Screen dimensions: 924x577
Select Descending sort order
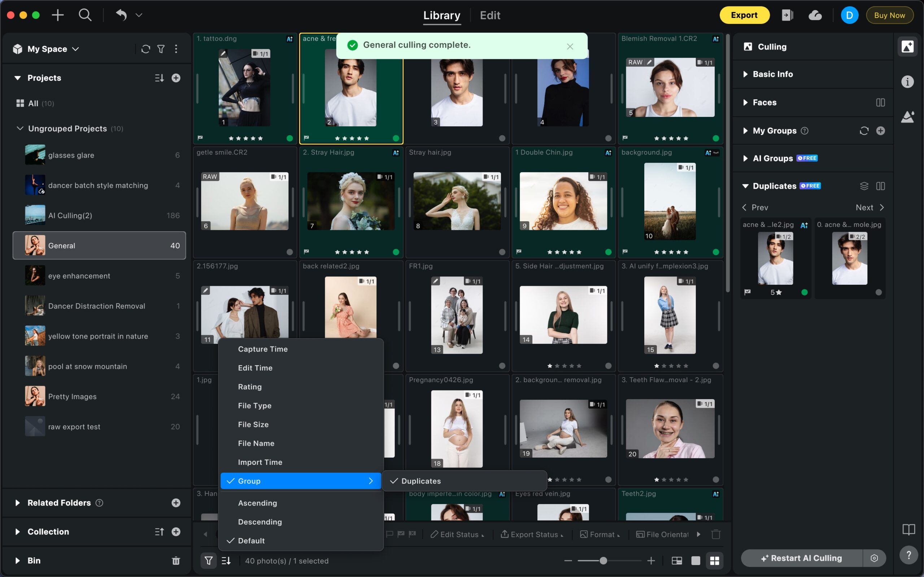[x=260, y=522]
